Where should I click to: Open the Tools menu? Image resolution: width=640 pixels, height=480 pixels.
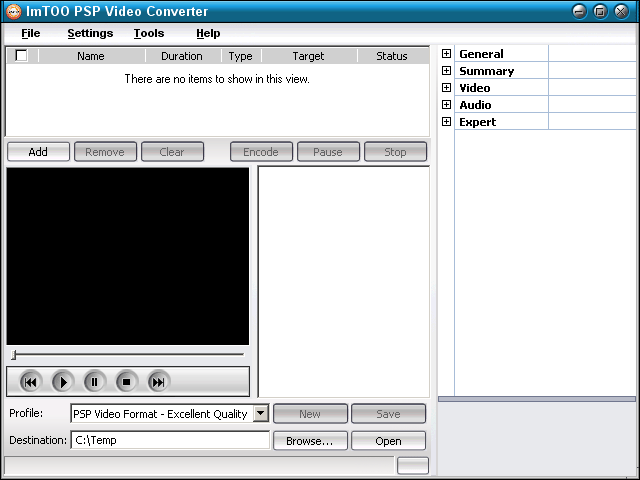click(x=149, y=33)
